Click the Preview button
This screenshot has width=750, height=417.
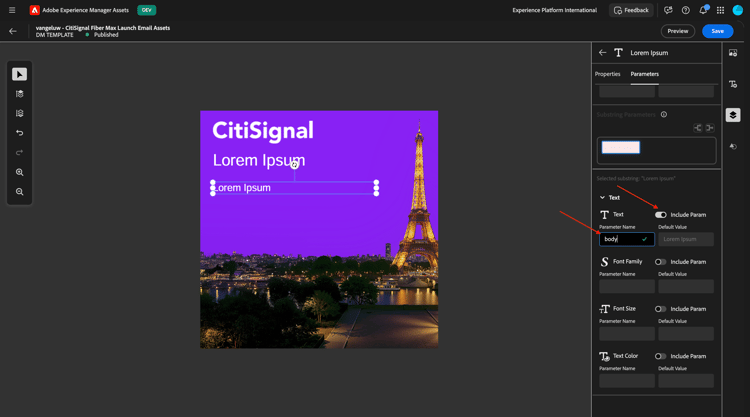click(x=678, y=31)
